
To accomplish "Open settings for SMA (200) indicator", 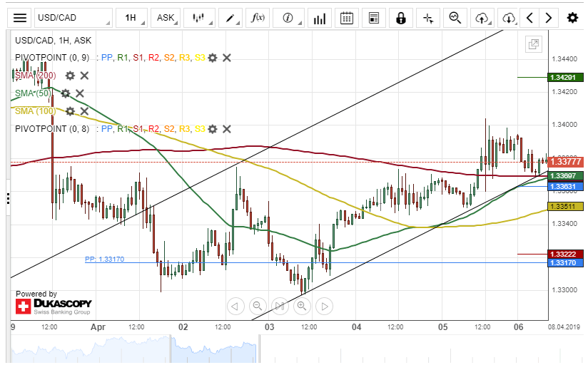I will (x=70, y=76).
